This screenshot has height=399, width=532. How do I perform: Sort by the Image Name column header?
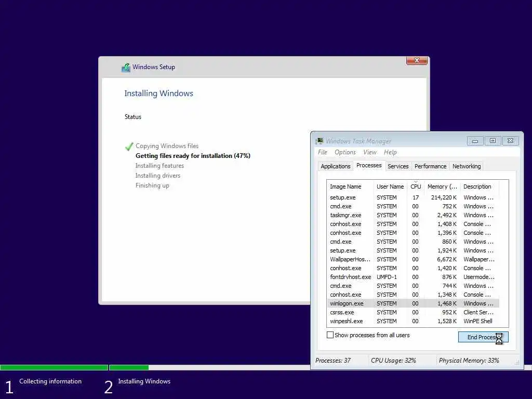[351, 187]
